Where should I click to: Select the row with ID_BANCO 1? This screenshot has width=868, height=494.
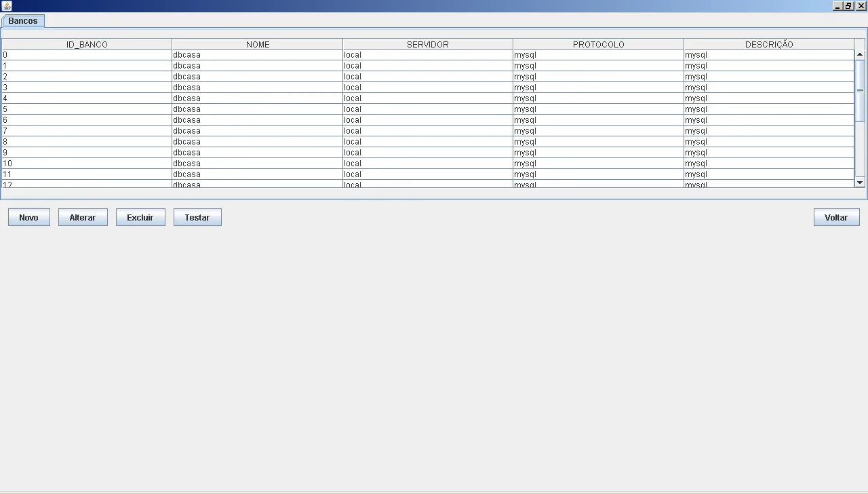coord(428,66)
